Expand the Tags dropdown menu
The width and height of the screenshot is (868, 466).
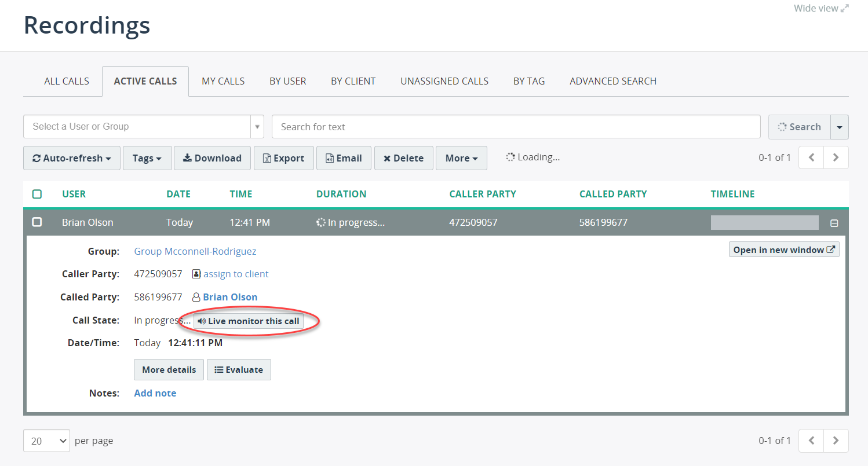147,158
